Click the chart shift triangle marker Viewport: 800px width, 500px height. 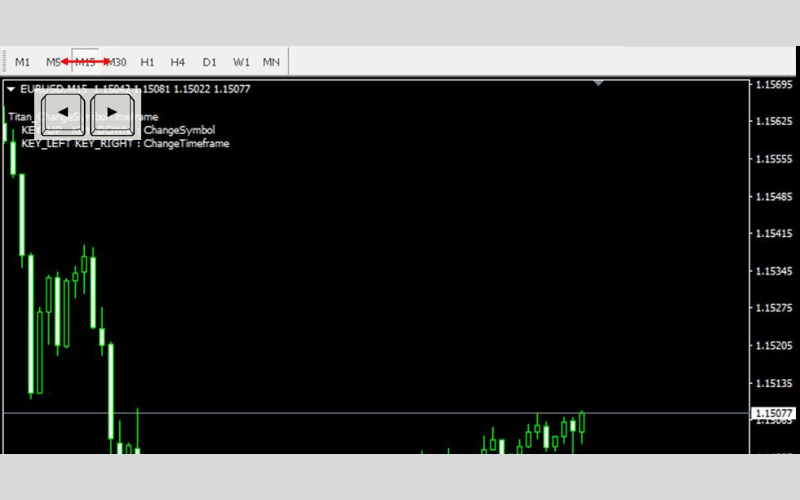[x=598, y=83]
